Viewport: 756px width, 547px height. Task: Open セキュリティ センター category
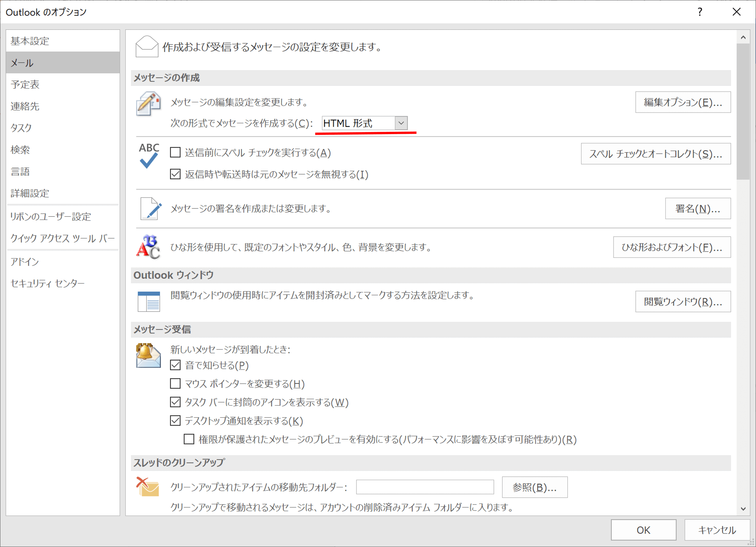63,283
